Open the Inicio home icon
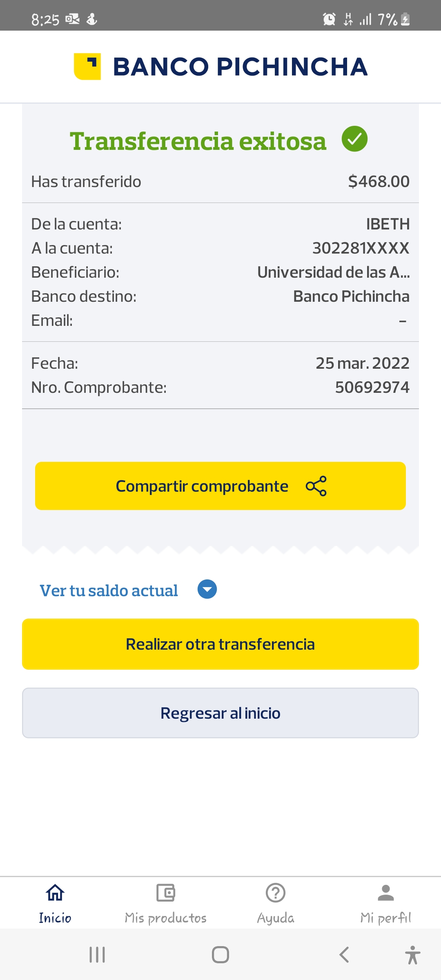 [x=55, y=893]
